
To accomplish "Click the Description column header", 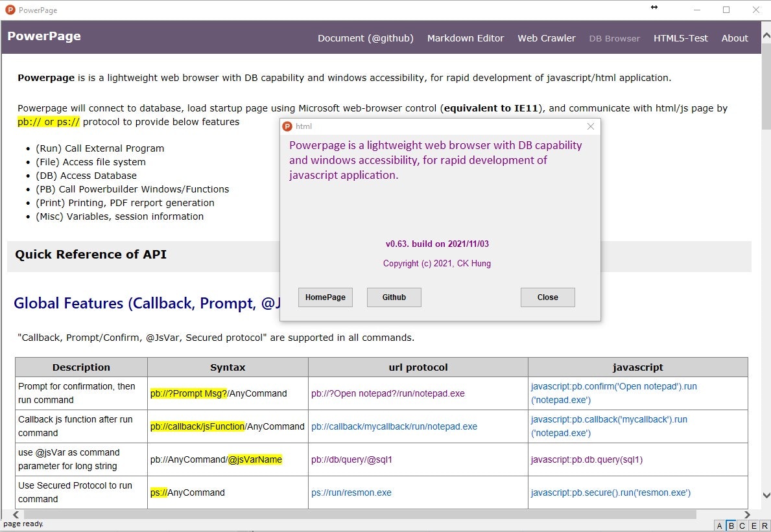I will [81, 367].
